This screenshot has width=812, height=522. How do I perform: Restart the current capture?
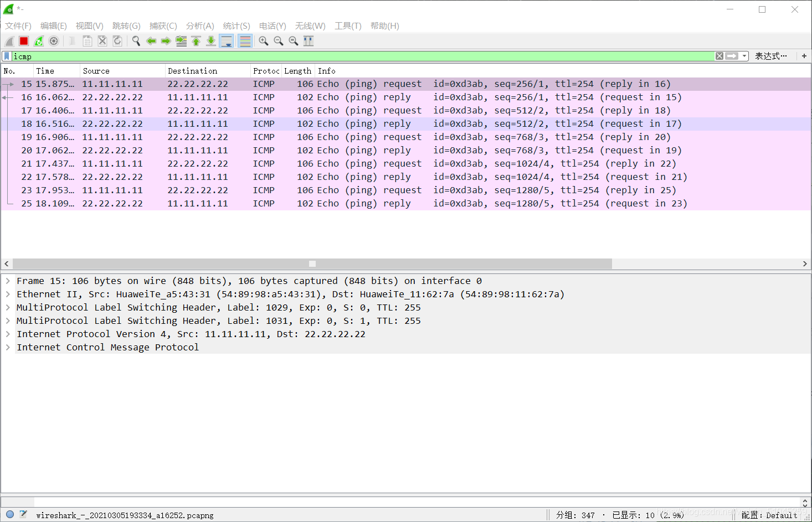[x=39, y=41]
